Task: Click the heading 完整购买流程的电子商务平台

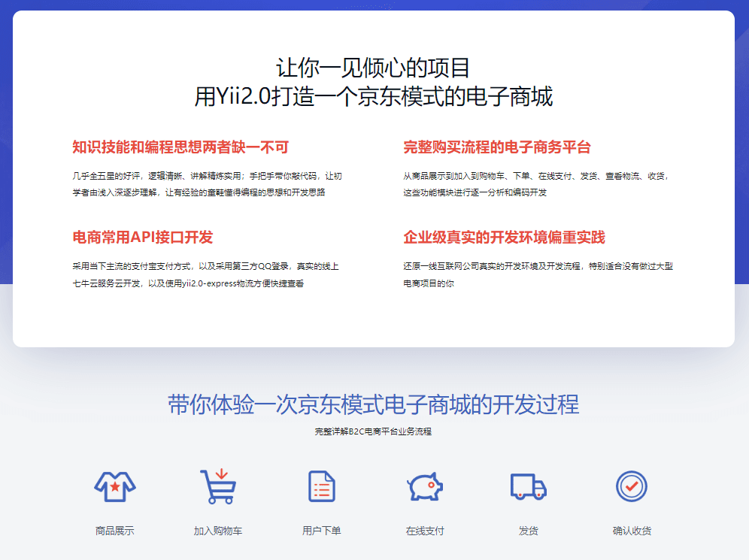Action: tap(497, 147)
